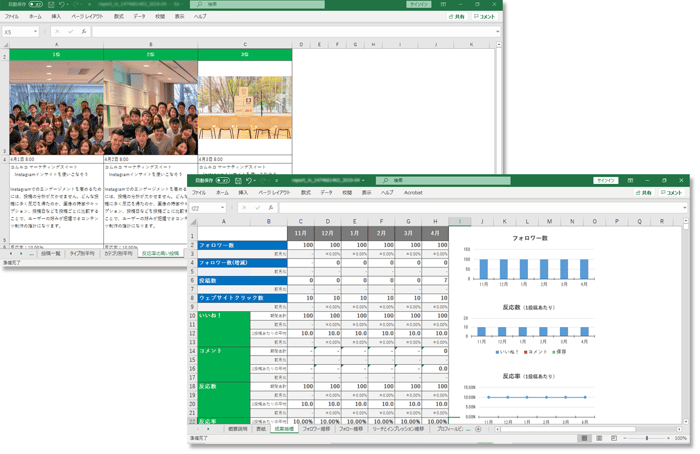Switch to Page Layout view icon
This screenshot has height=454, width=700.
(599, 438)
